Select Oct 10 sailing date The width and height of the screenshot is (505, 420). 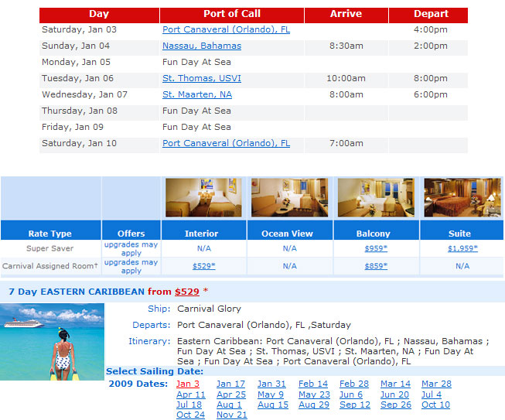point(435,405)
